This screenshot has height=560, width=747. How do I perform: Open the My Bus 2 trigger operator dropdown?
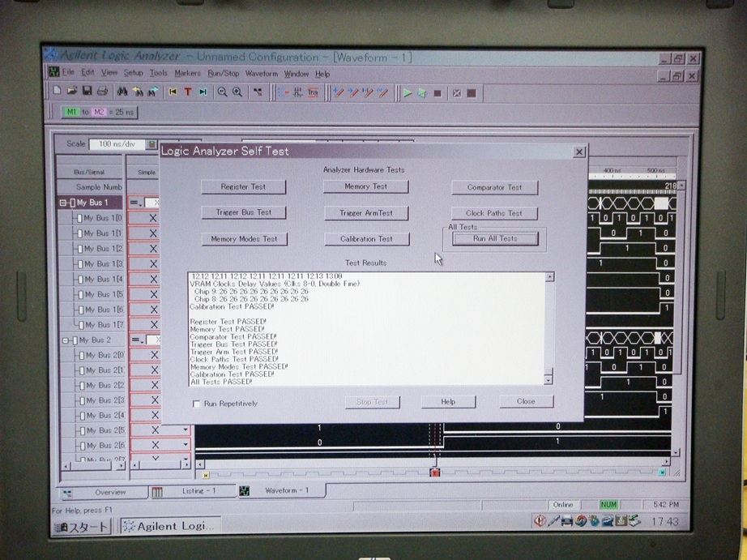tap(138, 340)
